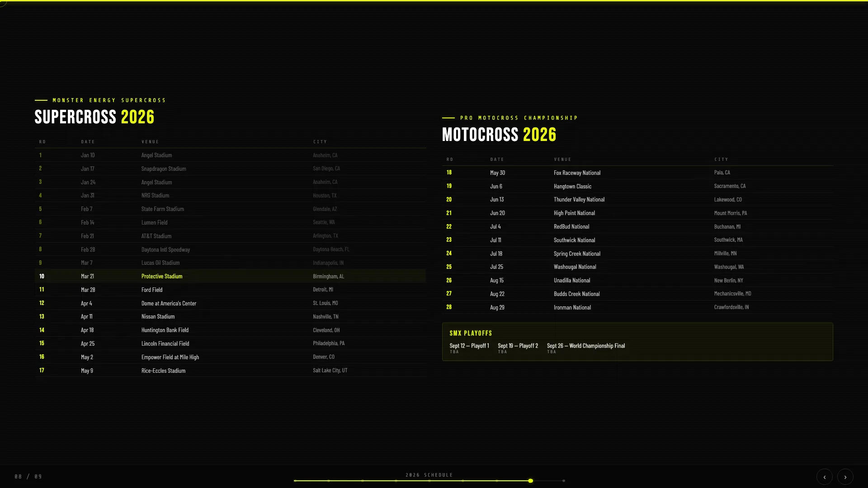Select the Round 8 Daytona Intl Speedway row
This screenshot has height=488, width=868.
pyautogui.click(x=231, y=249)
